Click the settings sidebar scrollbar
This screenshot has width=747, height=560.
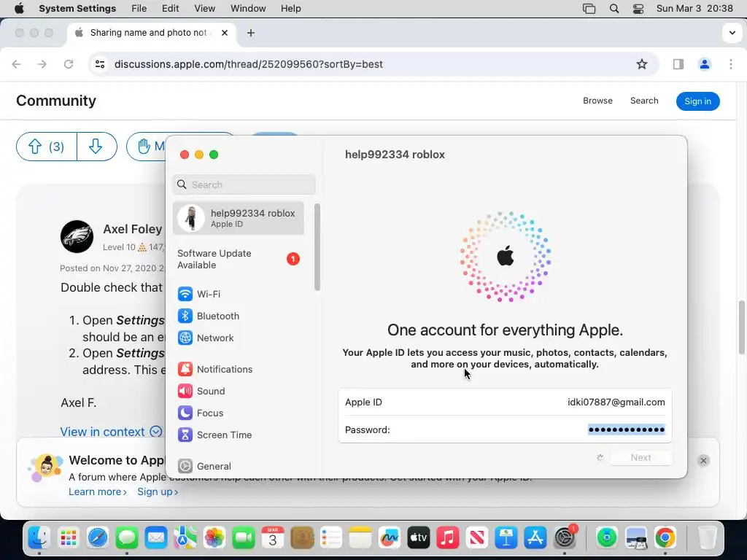tap(317, 246)
